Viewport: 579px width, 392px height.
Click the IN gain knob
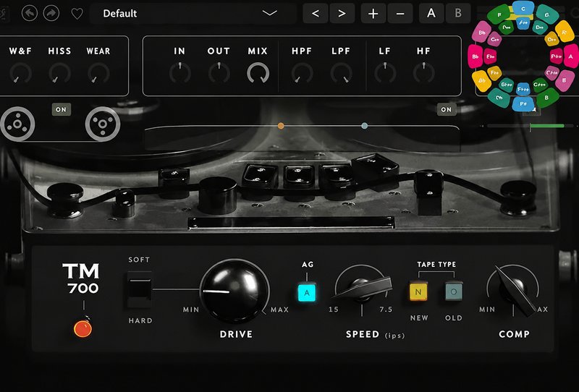pyautogui.click(x=179, y=73)
